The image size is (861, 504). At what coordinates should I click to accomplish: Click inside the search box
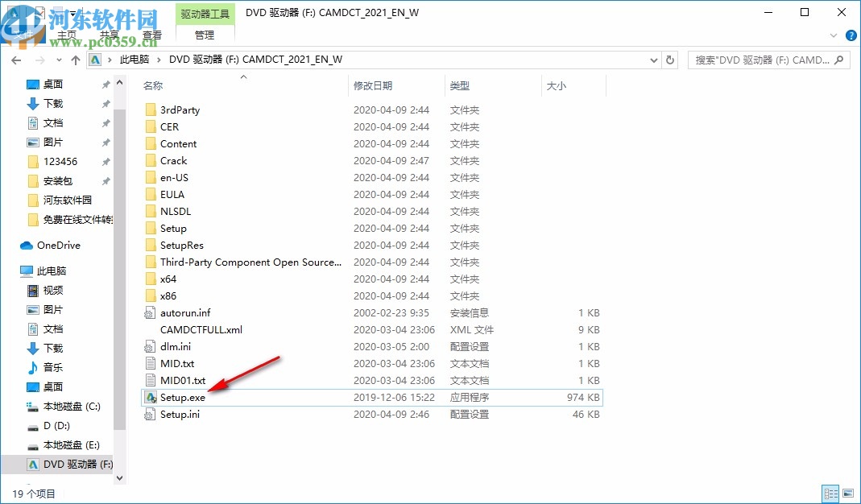point(753,60)
